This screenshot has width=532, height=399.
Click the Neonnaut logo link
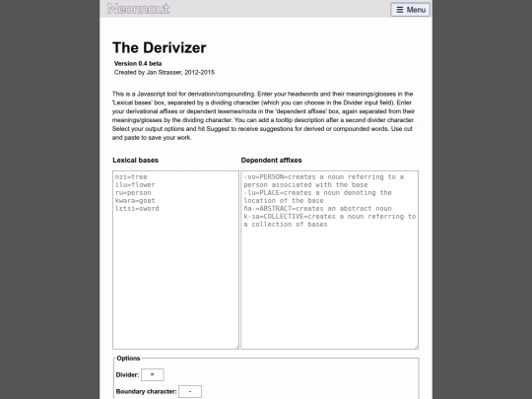tap(138, 9)
